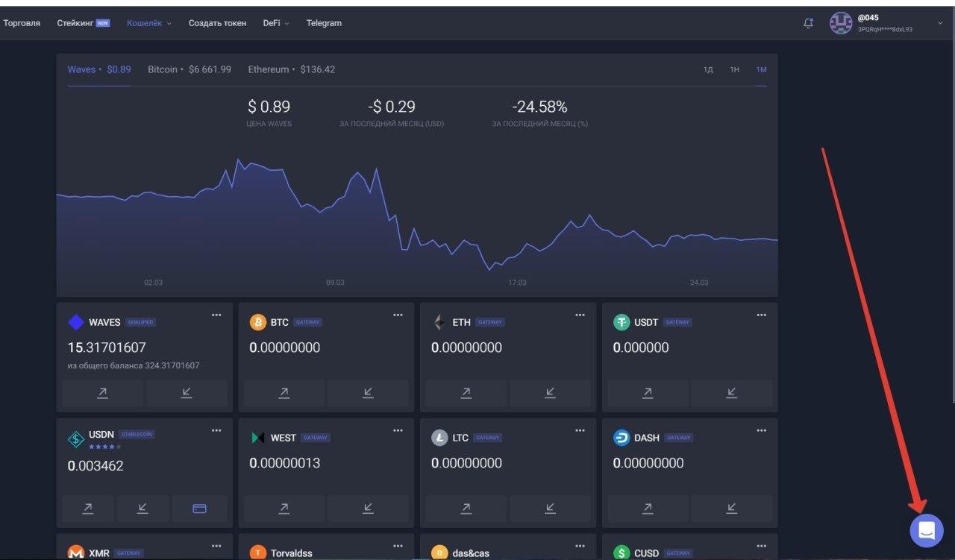Select the Waves $0.89 chart tab

click(99, 69)
